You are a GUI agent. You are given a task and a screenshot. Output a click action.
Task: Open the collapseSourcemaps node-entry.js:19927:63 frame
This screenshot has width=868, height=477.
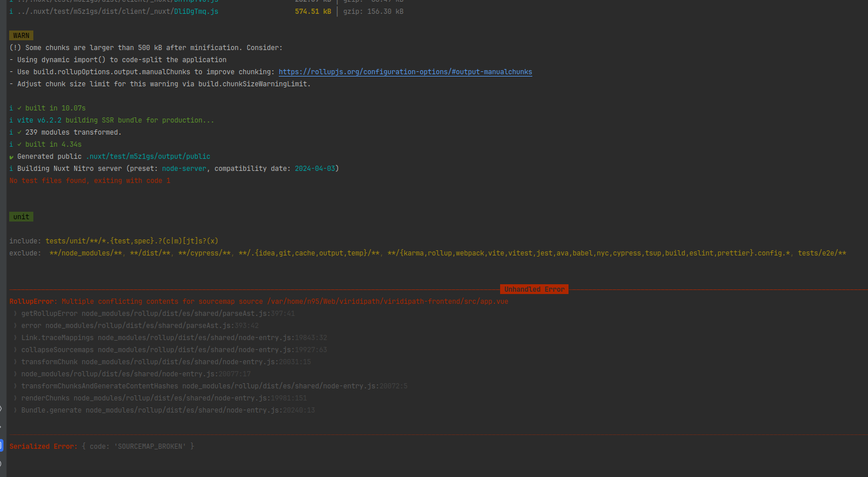coord(174,350)
